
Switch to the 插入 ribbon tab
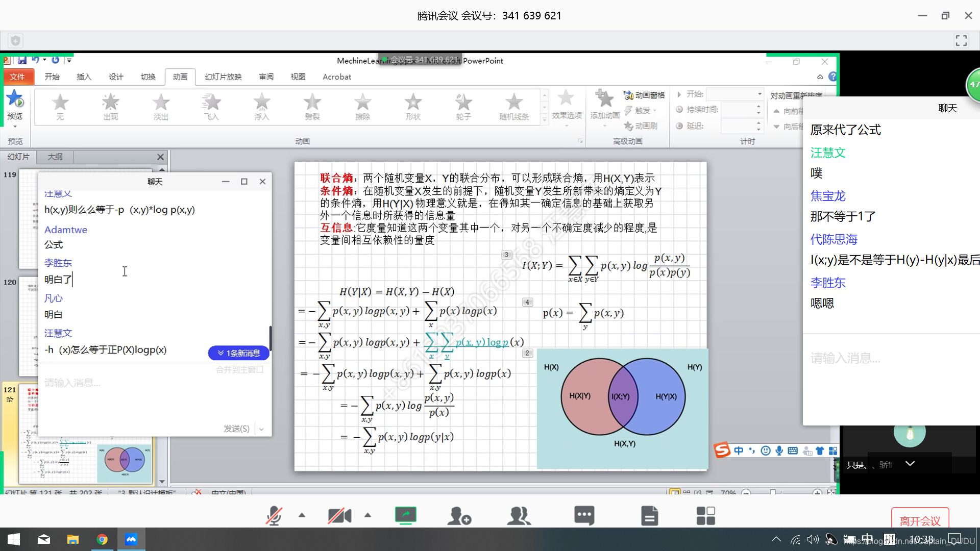click(x=84, y=77)
